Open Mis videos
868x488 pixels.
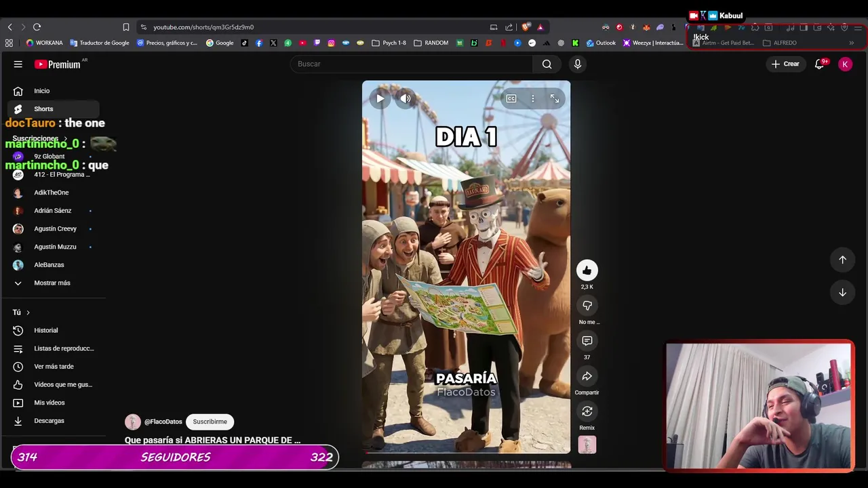click(x=53, y=403)
